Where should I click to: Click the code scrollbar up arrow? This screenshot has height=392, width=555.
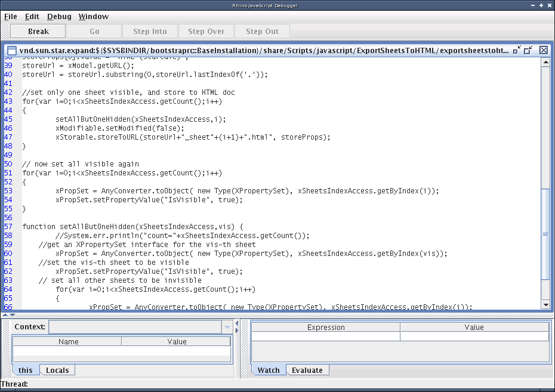point(545,62)
